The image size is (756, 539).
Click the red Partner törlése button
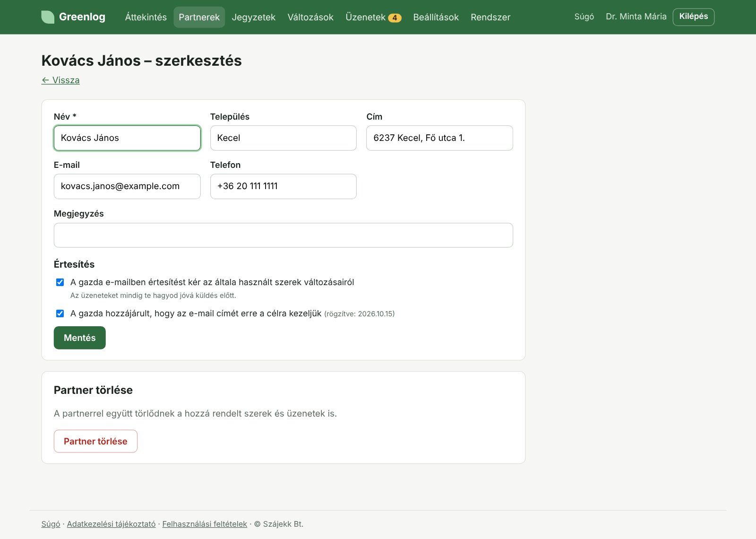click(95, 441)
